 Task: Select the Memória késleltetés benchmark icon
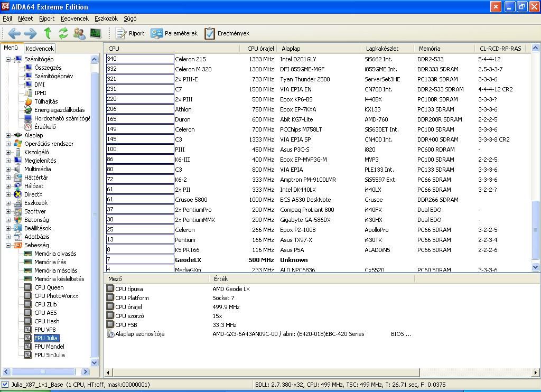[28, 279]
